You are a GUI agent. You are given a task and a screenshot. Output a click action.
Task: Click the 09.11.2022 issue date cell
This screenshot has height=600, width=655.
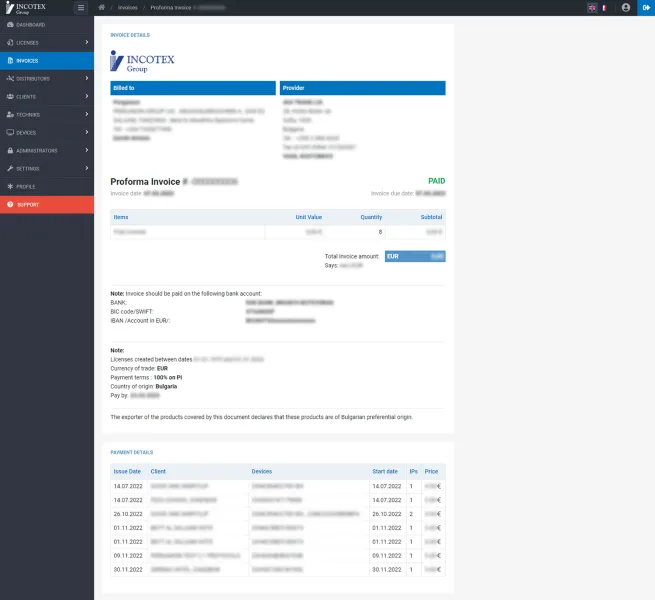pyautogui.click(x=128, y=556)
